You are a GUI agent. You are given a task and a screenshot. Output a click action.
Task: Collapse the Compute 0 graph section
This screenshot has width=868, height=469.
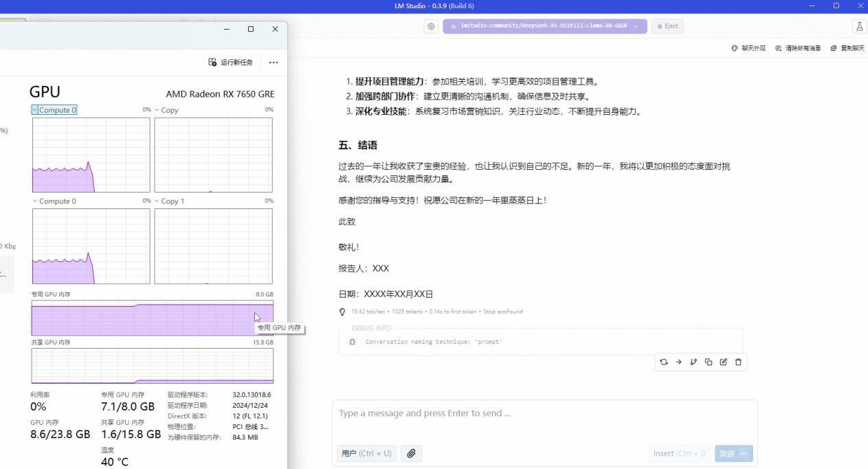click(x=35, y=201)
